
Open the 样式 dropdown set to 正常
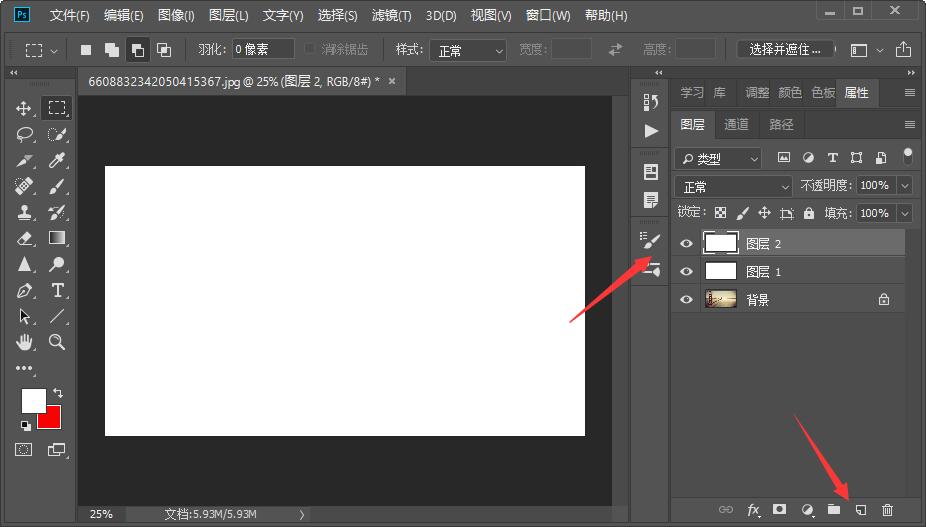click(468, 51)
